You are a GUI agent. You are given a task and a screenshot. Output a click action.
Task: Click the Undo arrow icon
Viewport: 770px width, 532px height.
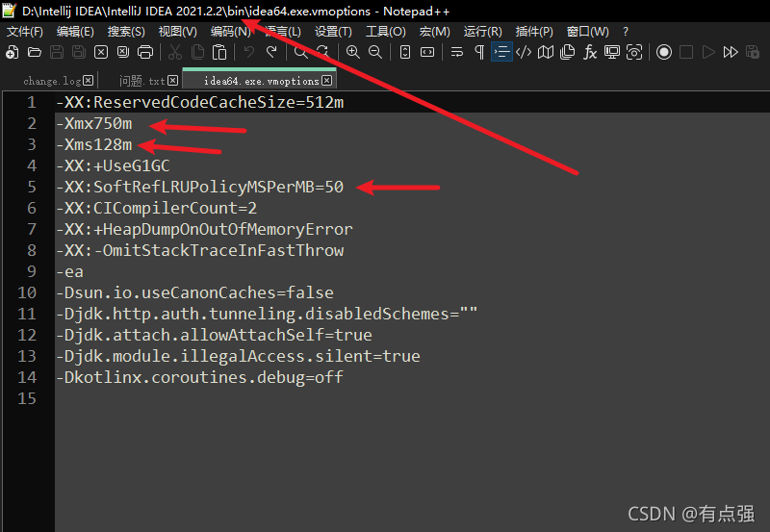pos(249,52)
